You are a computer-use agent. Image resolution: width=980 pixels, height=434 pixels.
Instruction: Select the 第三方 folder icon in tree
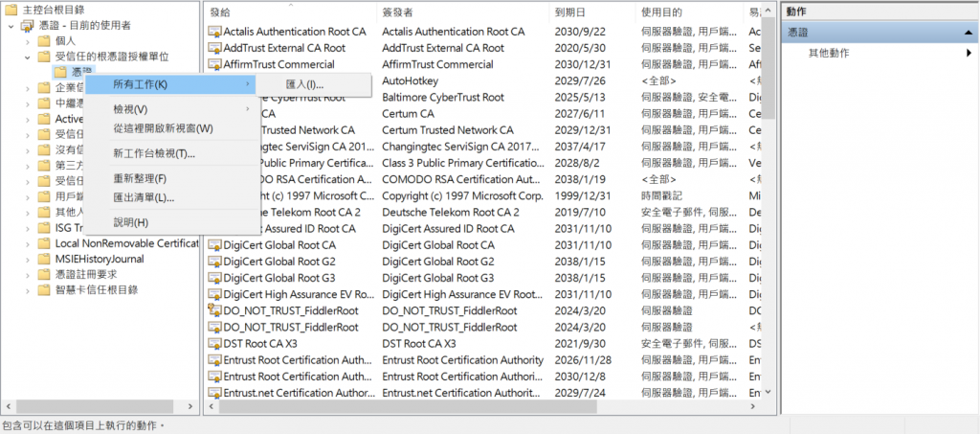coord(43,166)
